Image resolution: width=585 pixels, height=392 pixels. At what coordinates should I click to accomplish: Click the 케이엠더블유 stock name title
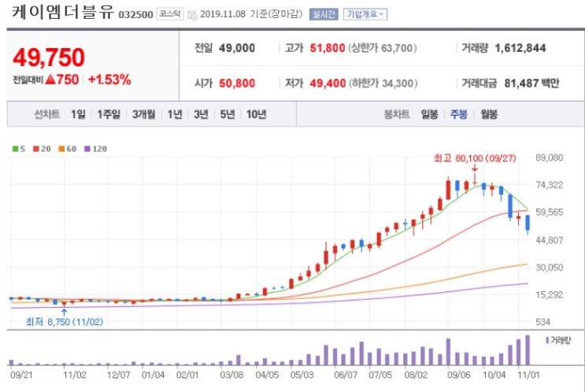click(63, 12)
